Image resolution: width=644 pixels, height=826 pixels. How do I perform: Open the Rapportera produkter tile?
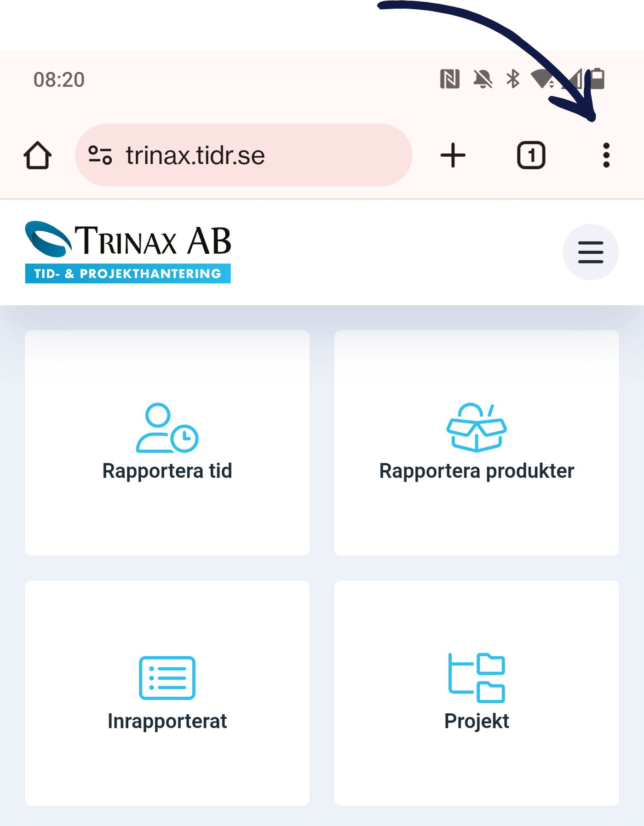click(x=477, y=443)
